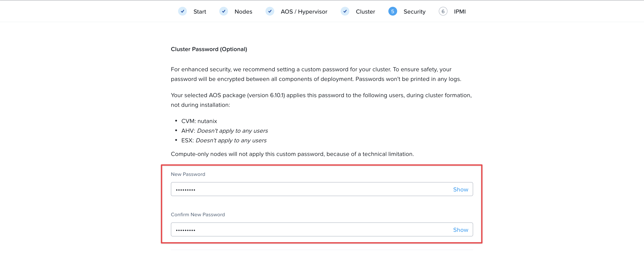The image size is (644, 254).
Task: Return to the Cluster step label
Action: (365, 11)
